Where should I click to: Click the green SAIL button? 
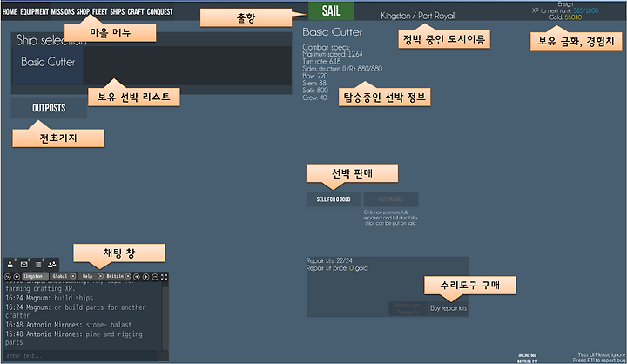(x=331, y=10)
